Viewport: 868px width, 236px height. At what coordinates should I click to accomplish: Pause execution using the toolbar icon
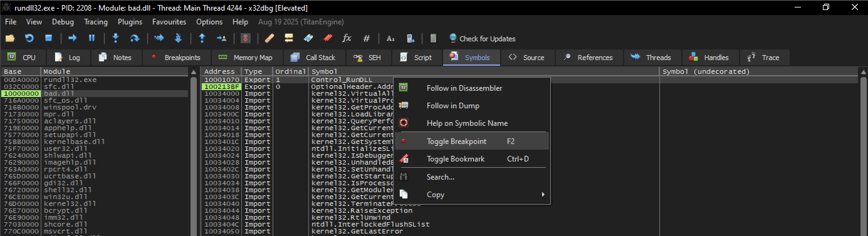tap(92, 38)
